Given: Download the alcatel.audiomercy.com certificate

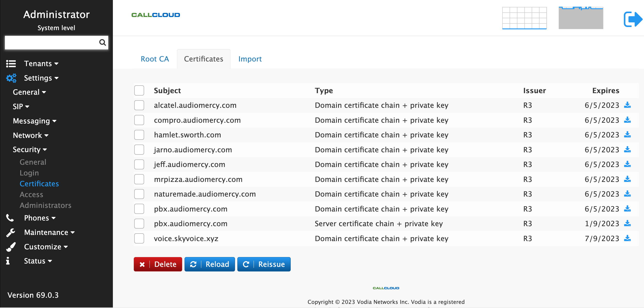Looking at the screenshot, I should (x=627, y=105).
